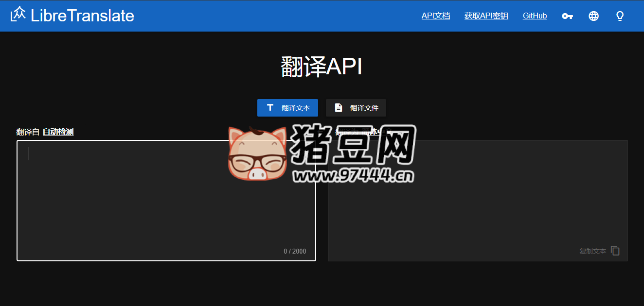Click the LibreTranslate title text
This screenshot has width=644, height=306.
[82, 15]
